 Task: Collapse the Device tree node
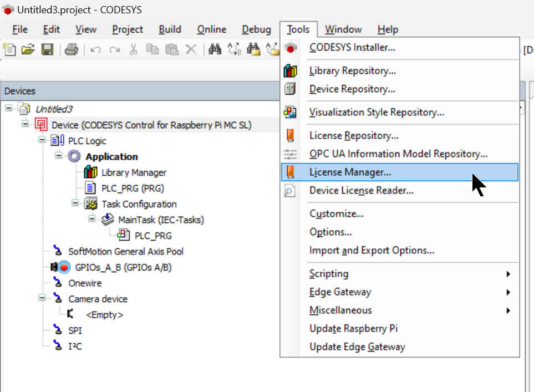25,123
